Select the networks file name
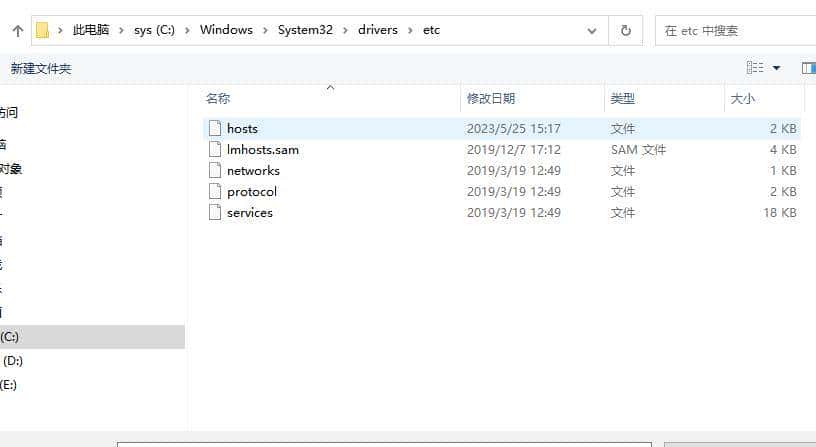The width and height of the screenshot is (816, 447). [x=253, y=171]
